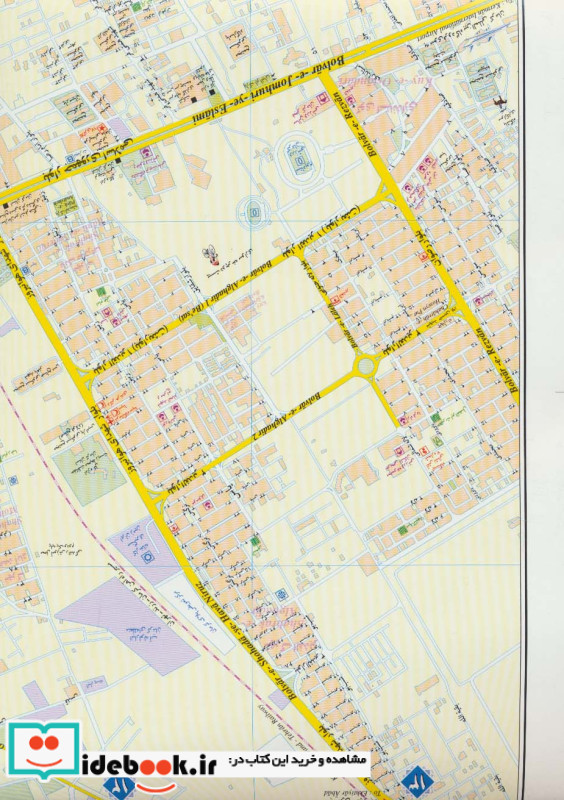The image size is (564, 800).
Task: Click the small round stadium symbol
Action: click(253, 212)
